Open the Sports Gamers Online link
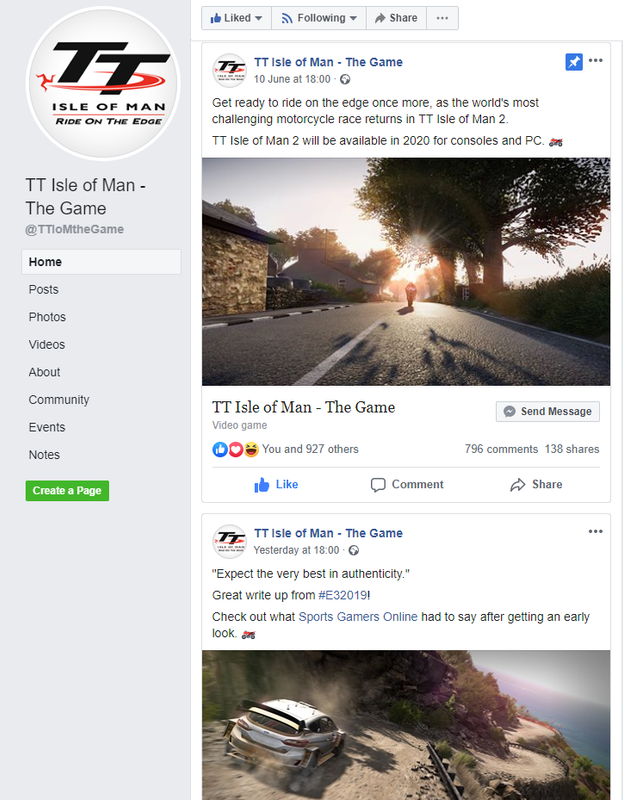623x800 pixels. point(358,616)
